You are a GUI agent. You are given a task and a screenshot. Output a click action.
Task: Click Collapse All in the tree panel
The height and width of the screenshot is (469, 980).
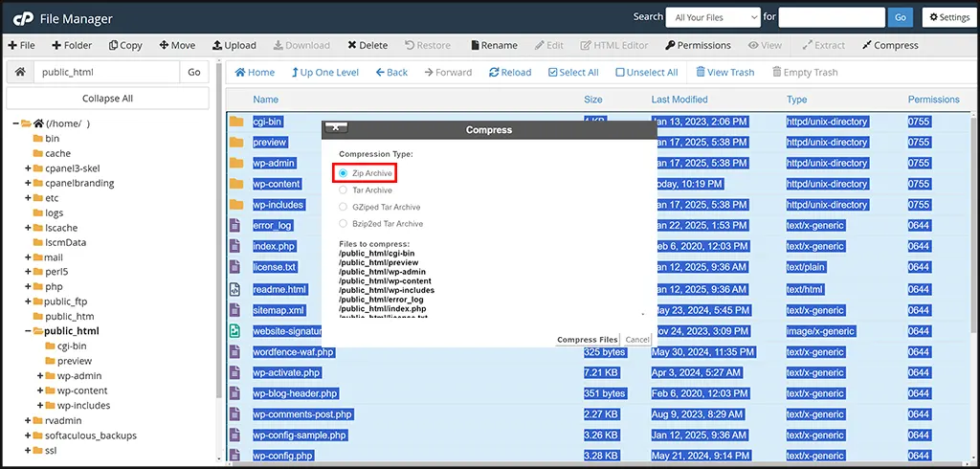[107, 99]
